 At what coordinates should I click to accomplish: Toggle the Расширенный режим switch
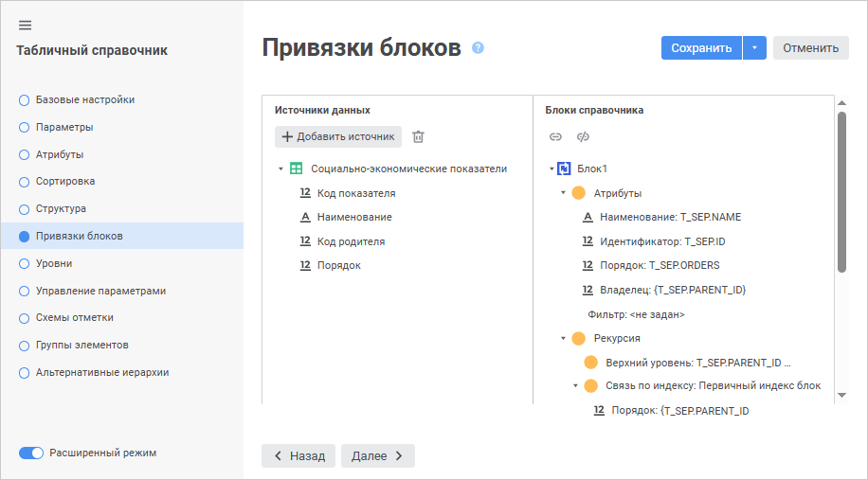coord(31,453)
